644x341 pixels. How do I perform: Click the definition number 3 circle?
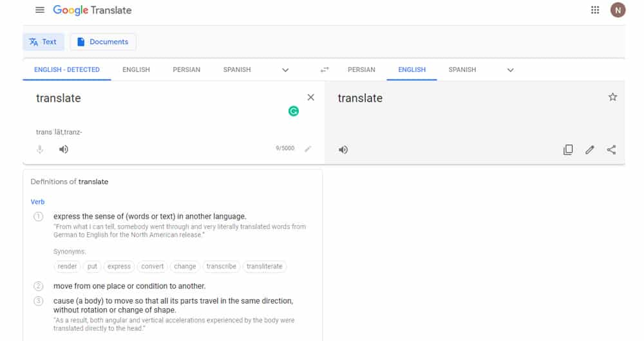pos(38,300)
